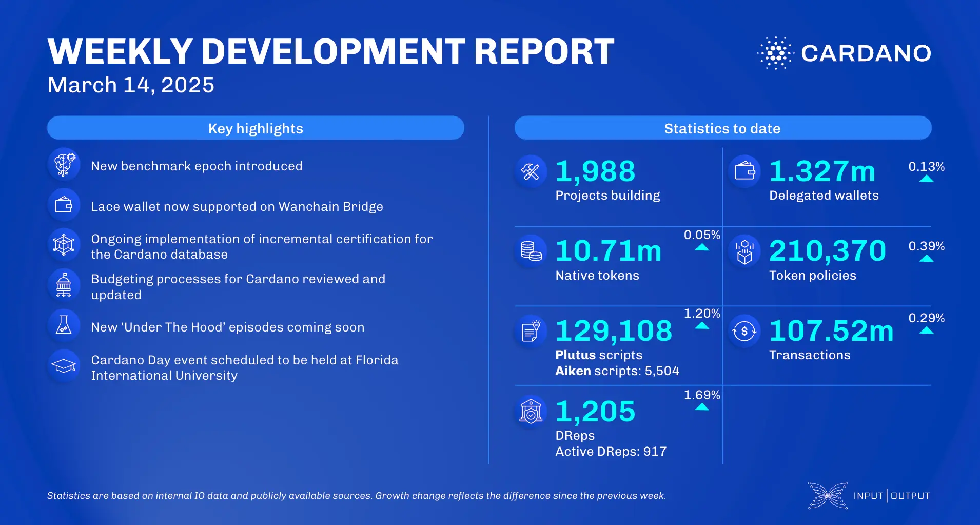Screen dimensions: 980x525
Task: Click the 1.69% DReps growth arrow
Action: (702, 406)
